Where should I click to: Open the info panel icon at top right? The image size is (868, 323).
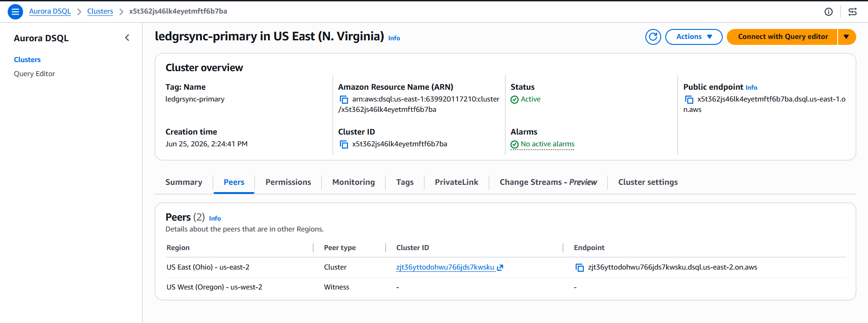coord(829,12)
